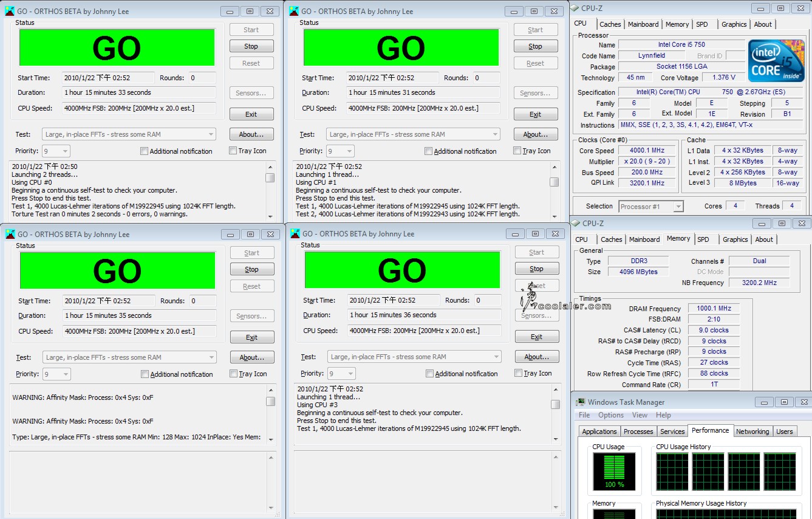Screen dimensions: 812x519
Task: Click the Windows Task Manager title bar icon
Action: coord(581,402)
